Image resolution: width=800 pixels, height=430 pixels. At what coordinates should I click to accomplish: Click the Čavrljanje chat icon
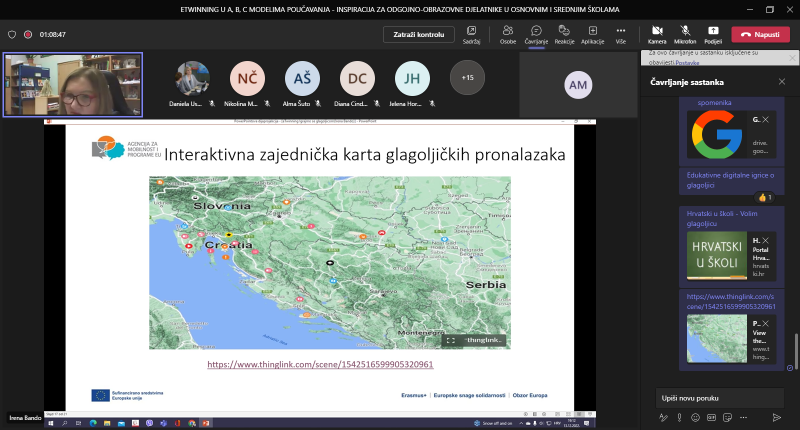pos(536,31)
